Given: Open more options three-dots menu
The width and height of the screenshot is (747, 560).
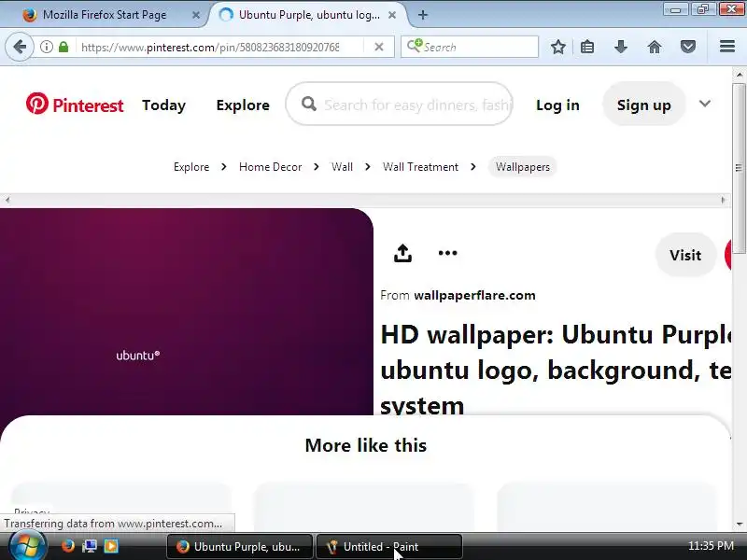Looking at the screenshot, I should click(x=447, y=253).
